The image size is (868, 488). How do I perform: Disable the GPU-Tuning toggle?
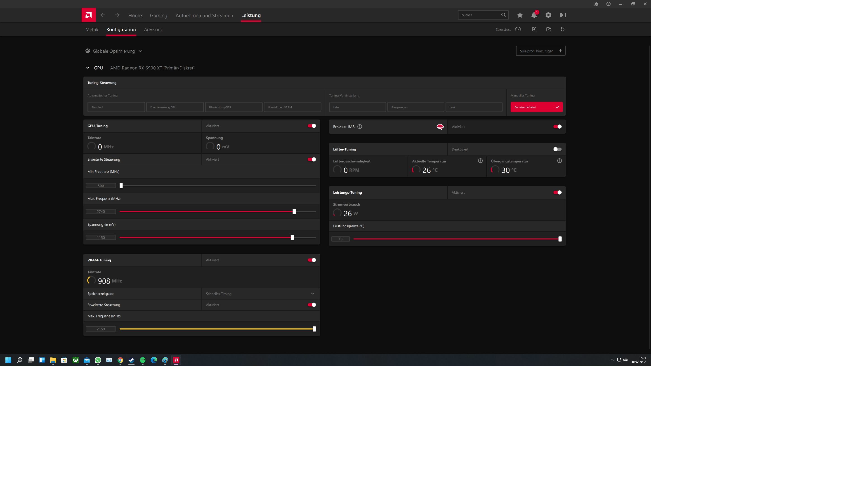[x=312, y=126]
